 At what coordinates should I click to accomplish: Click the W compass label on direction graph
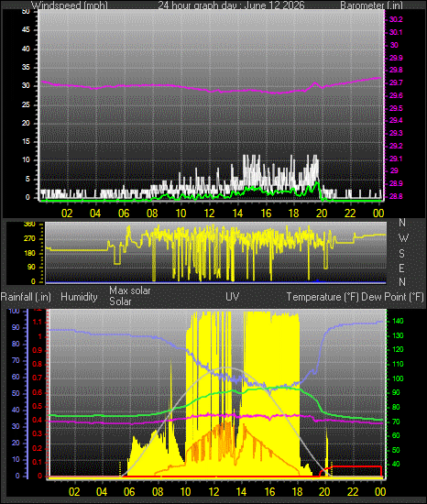coord(403,238)
